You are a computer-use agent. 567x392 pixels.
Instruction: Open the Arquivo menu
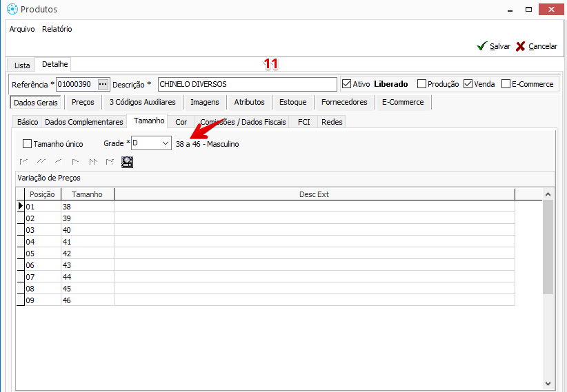22,29
